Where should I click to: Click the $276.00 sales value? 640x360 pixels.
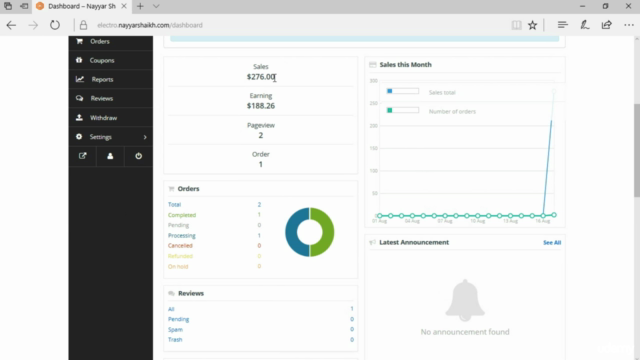261,77
